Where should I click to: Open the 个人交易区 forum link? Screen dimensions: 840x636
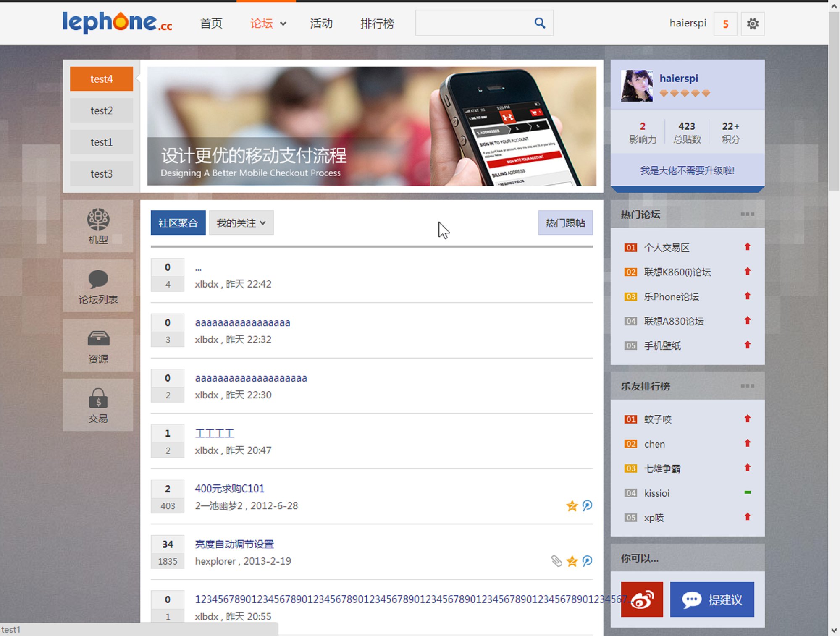(667, 248)
